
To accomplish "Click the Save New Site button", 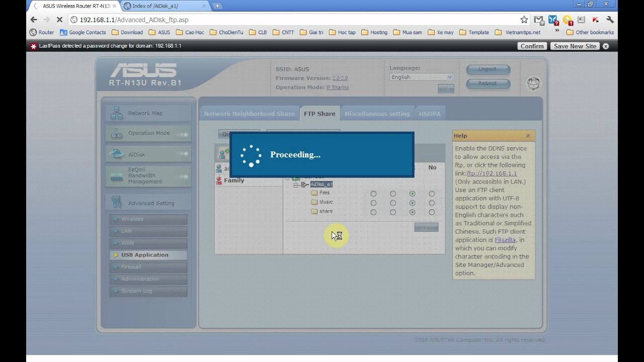I will pos(575,46).
